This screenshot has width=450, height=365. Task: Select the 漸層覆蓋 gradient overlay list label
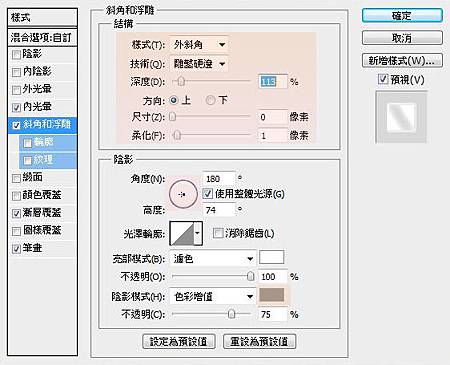42,213
